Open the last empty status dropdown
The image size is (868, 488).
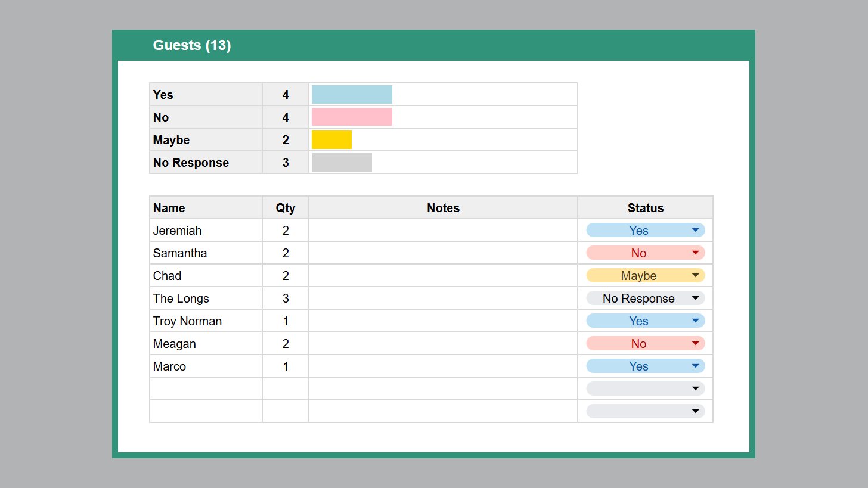pyautogui.click(x=645, y=412)
